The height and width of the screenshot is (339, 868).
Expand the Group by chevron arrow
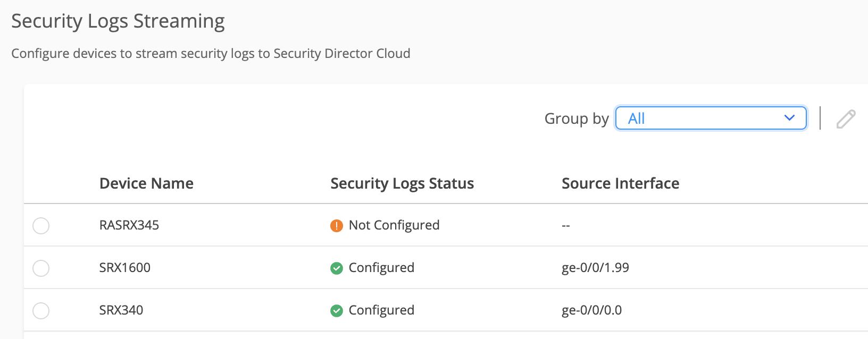(x=789, y=118)
